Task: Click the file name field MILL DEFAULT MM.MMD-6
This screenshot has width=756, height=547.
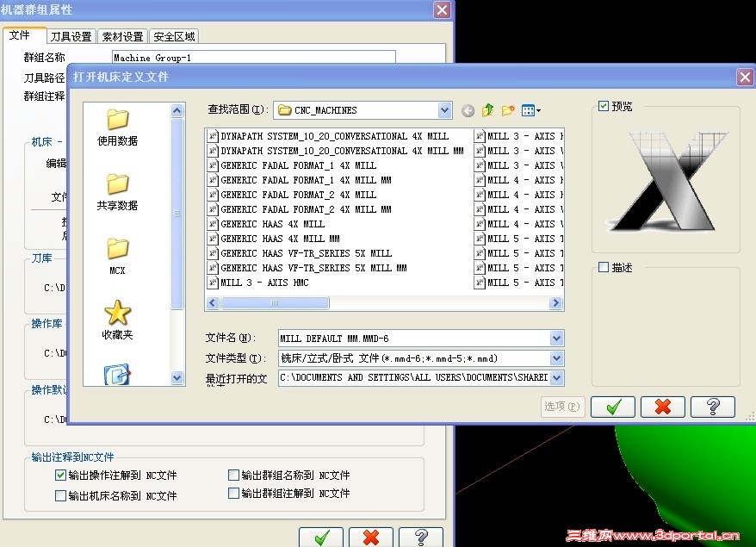Action: 415,339
